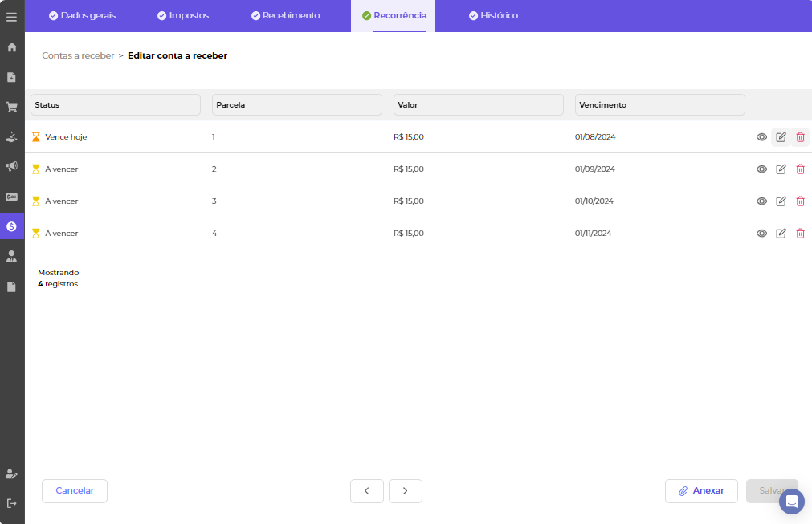Click the logout icon at sidebar bottom
Screen dimensions: 812x524
(12, 503)
